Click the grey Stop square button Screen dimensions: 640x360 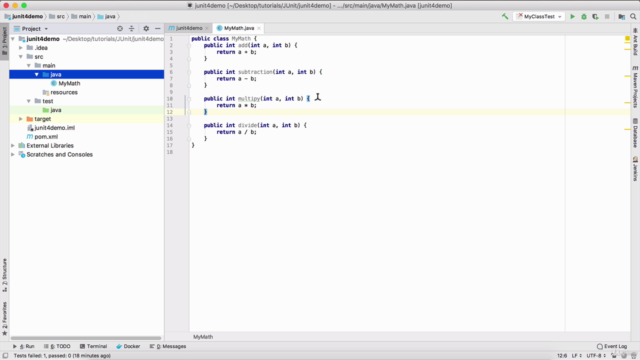pyautogui.click(x=607, y=17)
